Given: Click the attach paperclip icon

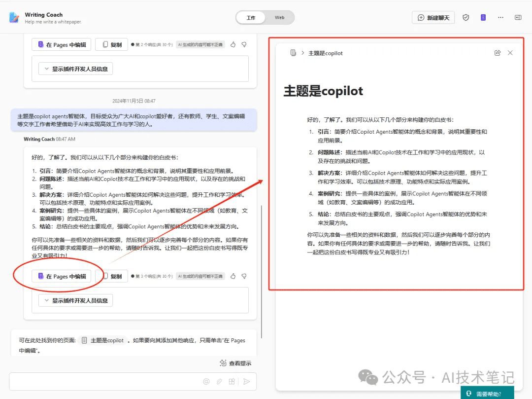Looking at the screenshot, I should tap(219, 381).
